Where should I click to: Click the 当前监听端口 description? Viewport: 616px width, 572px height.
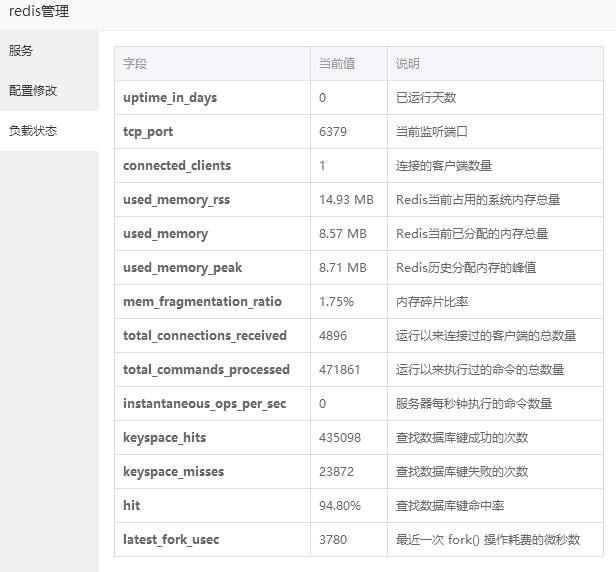pyautogui.click(x=432, y=132)
